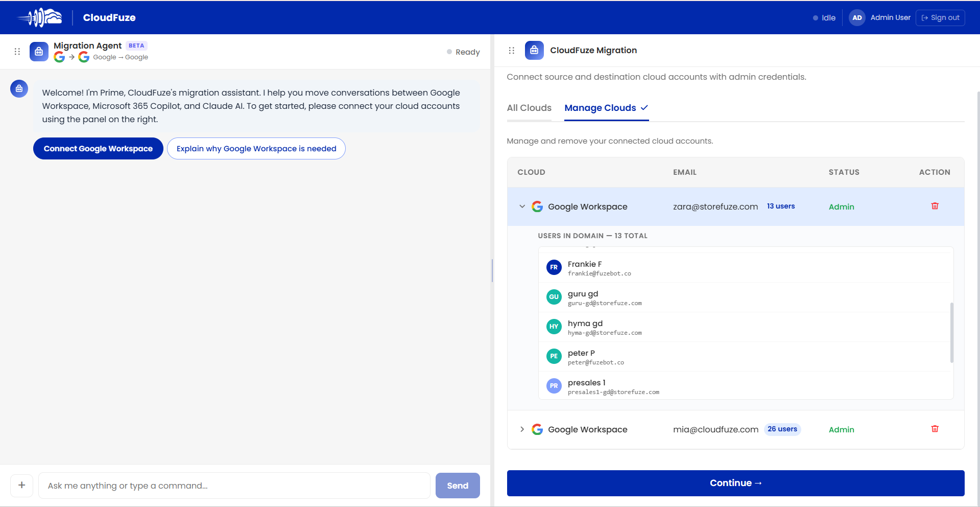Viewport: 980px width, 507px height.
Task: Click Admin status for mia@cloudfuze.com
Action: 841,429
